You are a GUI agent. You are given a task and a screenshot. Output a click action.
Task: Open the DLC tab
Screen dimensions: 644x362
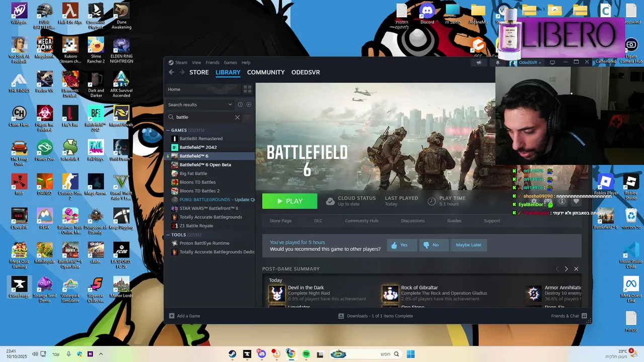click(x=318, y=221)
